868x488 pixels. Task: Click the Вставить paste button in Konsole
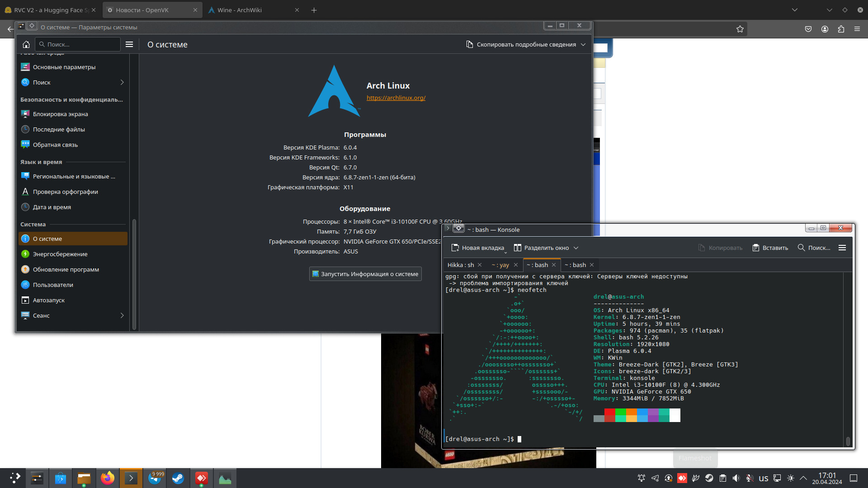click(770, 248)
